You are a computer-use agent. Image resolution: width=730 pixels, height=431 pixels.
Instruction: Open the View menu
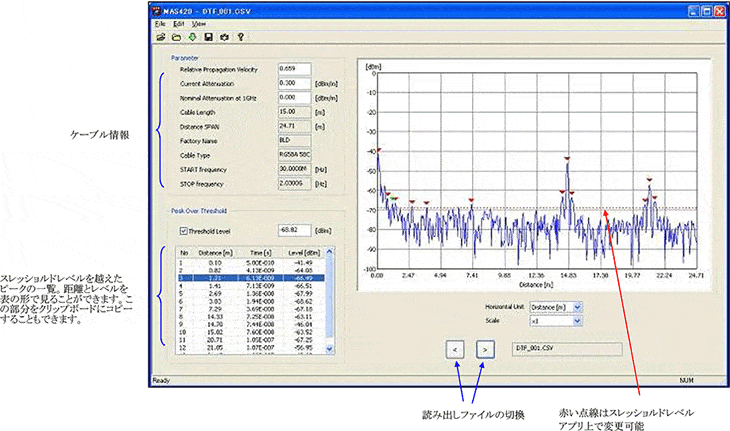pos(199,24)
